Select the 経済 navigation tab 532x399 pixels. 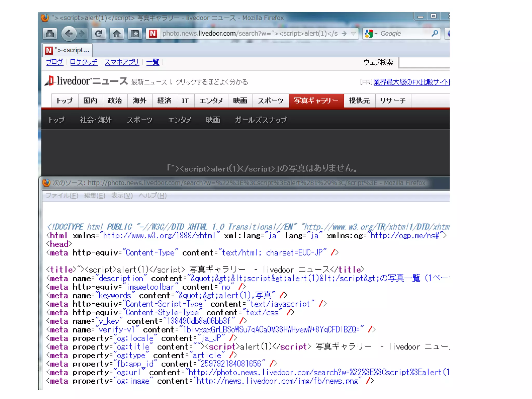164,101
